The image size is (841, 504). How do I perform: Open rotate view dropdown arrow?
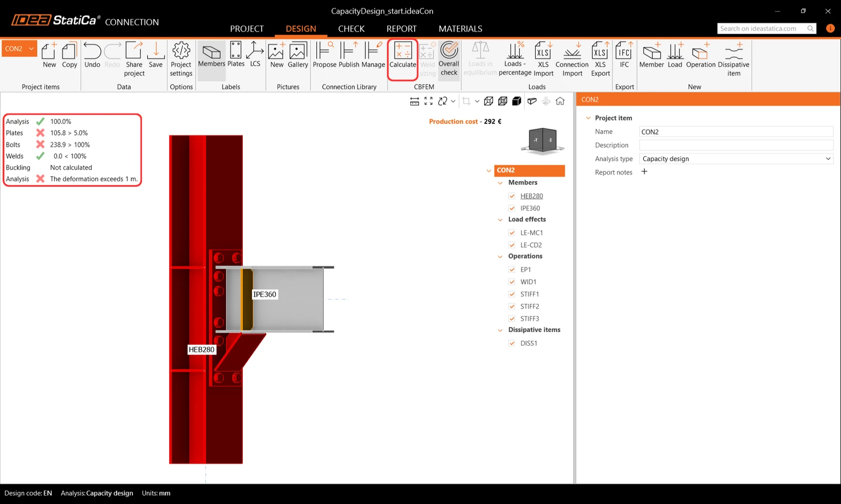tap(453, 101)
